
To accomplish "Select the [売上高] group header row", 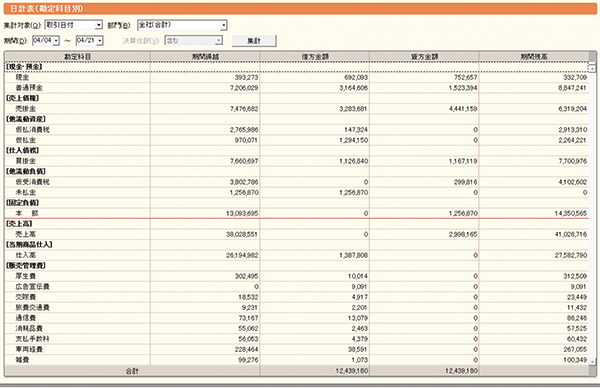I will 296,223.
